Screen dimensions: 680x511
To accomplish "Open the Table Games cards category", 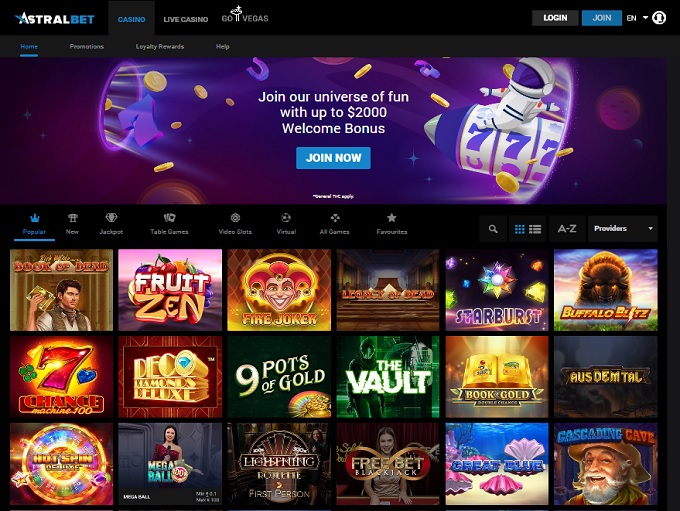I will pyautogui.click(x=169, y=224).
